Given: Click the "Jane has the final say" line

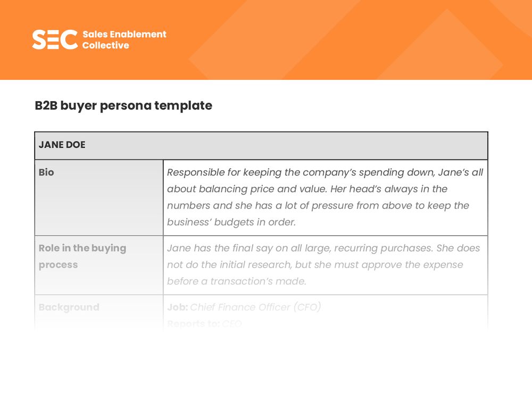Looking at the screenshot, I should coord(323,248).
